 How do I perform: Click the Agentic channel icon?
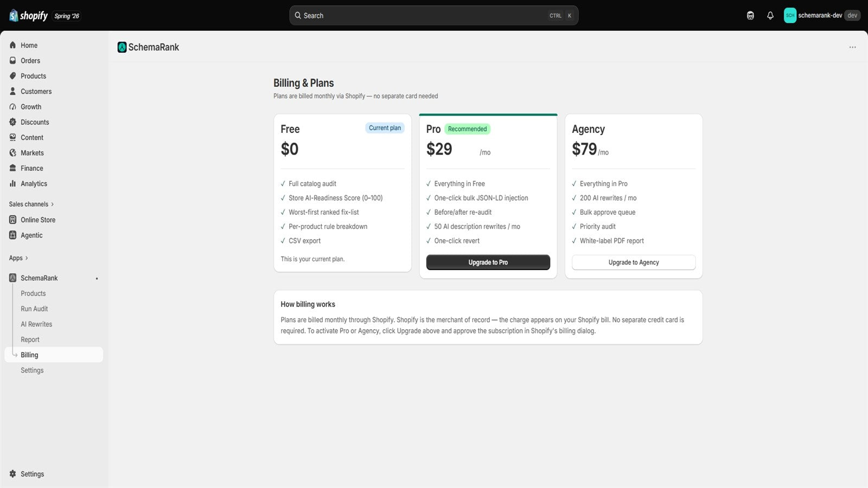coord(13,235)
